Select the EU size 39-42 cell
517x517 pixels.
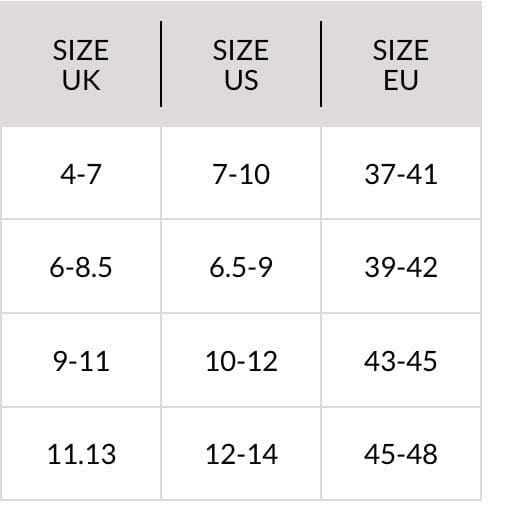(x=401, y=266)
